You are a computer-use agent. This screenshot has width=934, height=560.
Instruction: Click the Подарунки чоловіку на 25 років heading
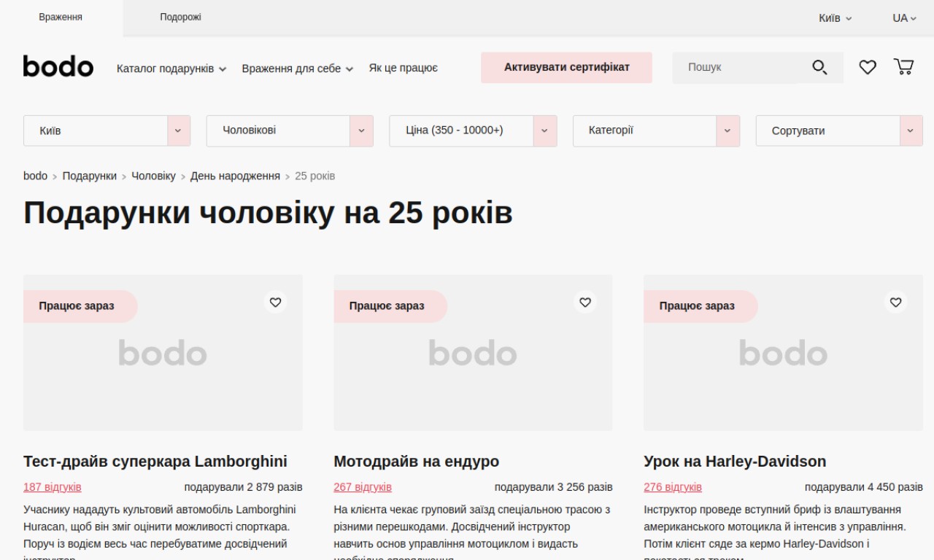(268, 213)
